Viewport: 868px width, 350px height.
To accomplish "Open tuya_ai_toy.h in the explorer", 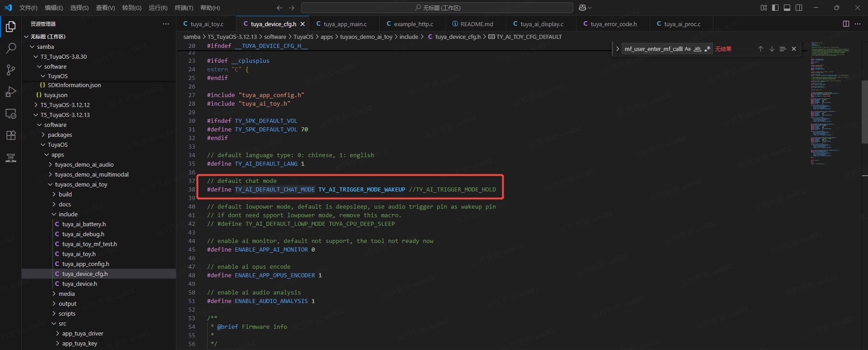I will (79, 254).
